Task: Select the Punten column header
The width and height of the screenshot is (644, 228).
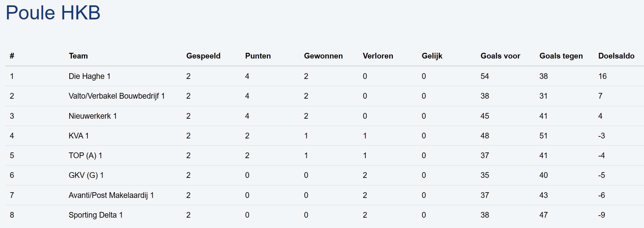Action: click(x=258, y=56)
